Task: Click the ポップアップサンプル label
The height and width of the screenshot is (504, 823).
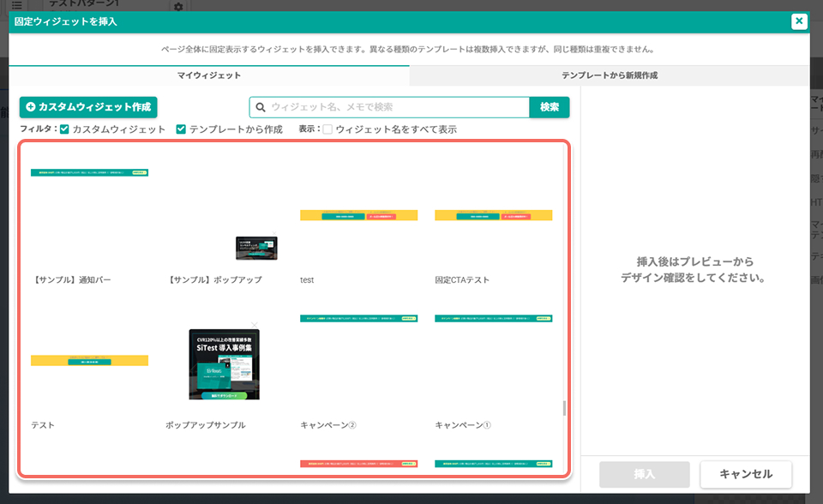Action: tap(206, 425)
